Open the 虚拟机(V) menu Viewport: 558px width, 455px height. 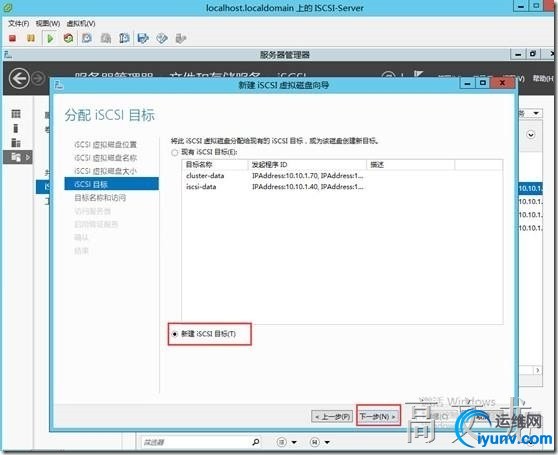pos(81,23)
